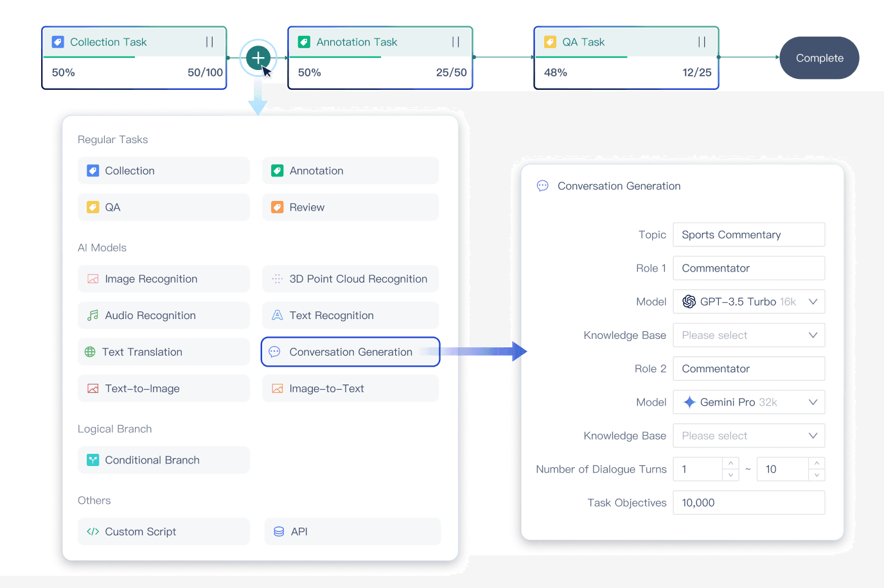Select the Image Recognition model icon
The image size is (884, 588).
pos(93,279)
